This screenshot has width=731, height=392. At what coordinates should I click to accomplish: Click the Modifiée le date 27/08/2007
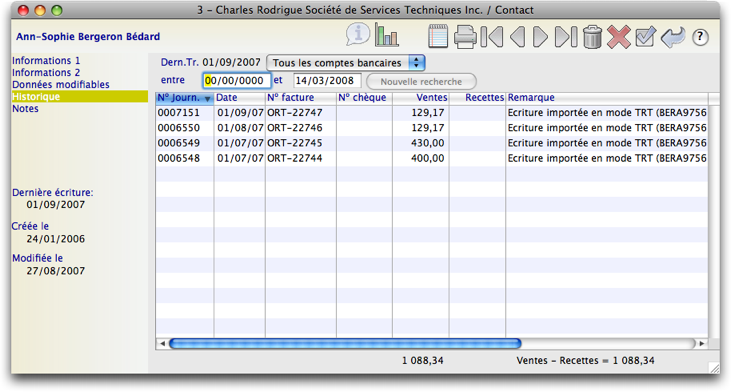click(x=55, y=271)
